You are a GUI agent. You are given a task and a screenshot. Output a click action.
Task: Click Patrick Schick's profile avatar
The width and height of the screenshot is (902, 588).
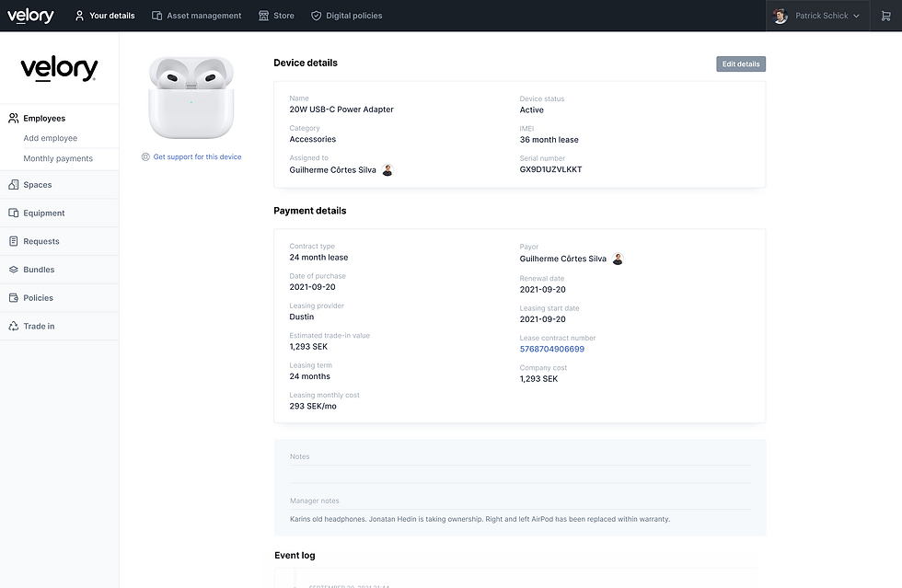[781, 16]
